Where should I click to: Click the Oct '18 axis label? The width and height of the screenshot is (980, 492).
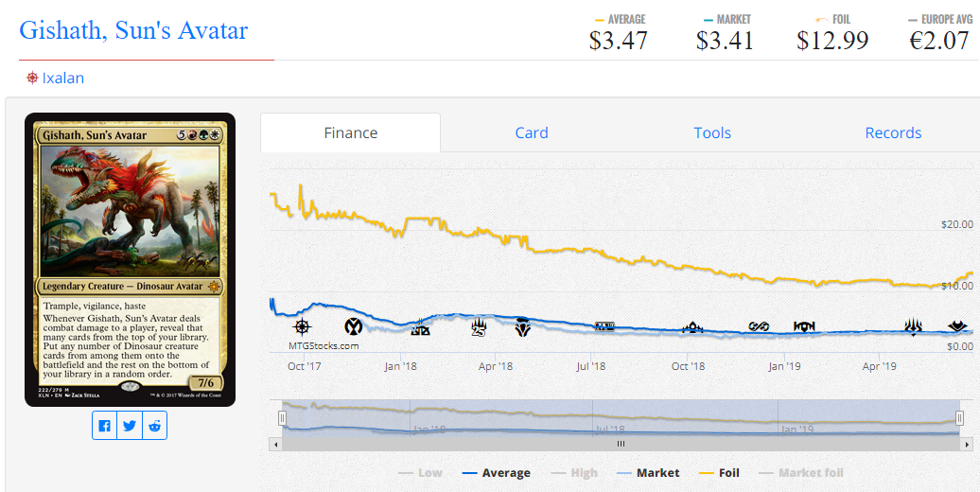(x=688, y=366)
